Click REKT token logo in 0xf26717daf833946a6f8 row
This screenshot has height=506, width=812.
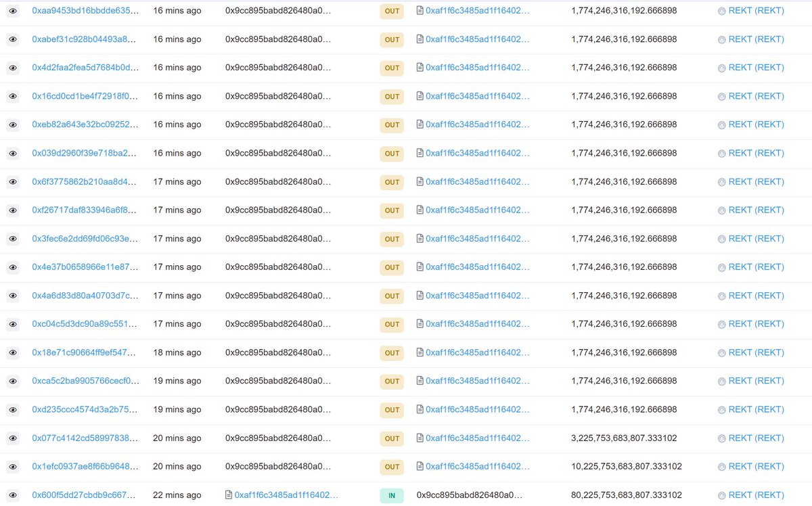point(721,210)
